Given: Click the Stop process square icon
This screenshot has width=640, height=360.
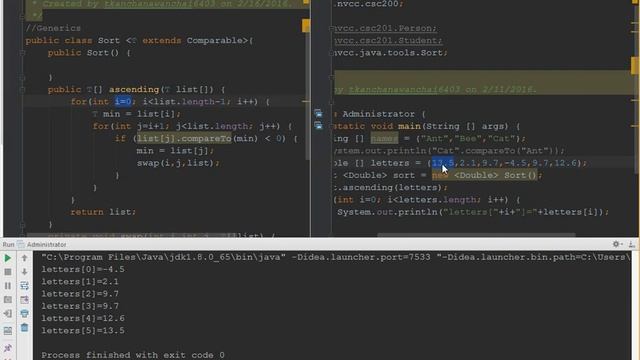Looking at the screenshot, I should pos(7,272).
